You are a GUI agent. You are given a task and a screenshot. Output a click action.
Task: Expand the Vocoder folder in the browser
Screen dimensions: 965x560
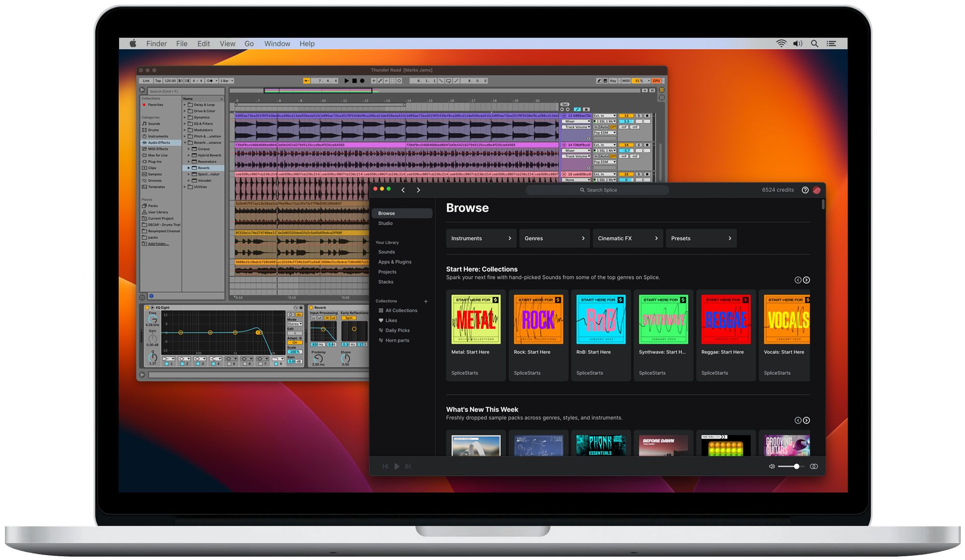[x=190, y=180]
